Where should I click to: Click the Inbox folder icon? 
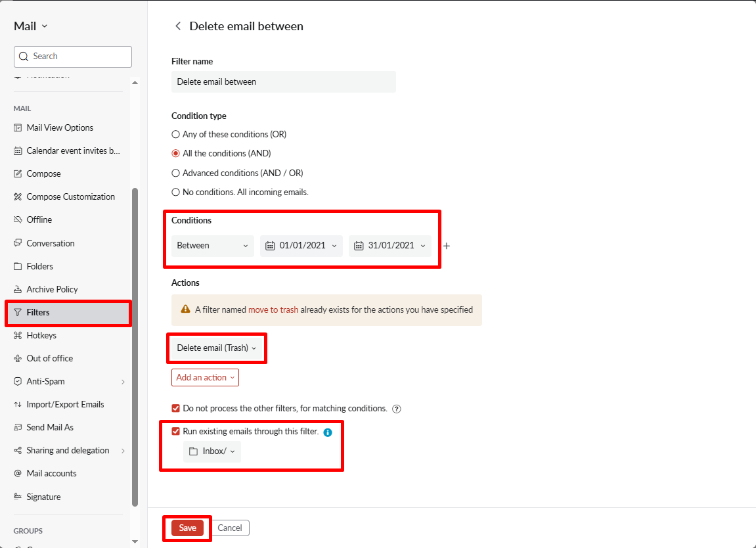click(x=193, y=451)
